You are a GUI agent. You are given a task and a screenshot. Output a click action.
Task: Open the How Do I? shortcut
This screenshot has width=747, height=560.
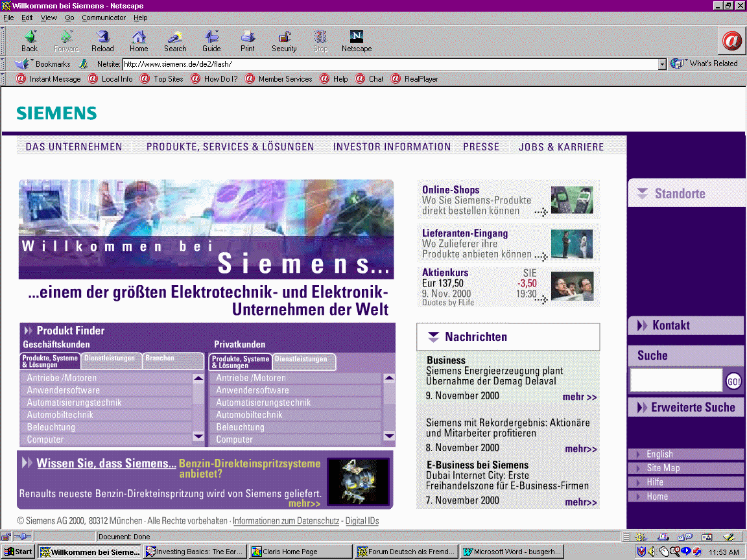pyautogui.click(x=214, y=79)
